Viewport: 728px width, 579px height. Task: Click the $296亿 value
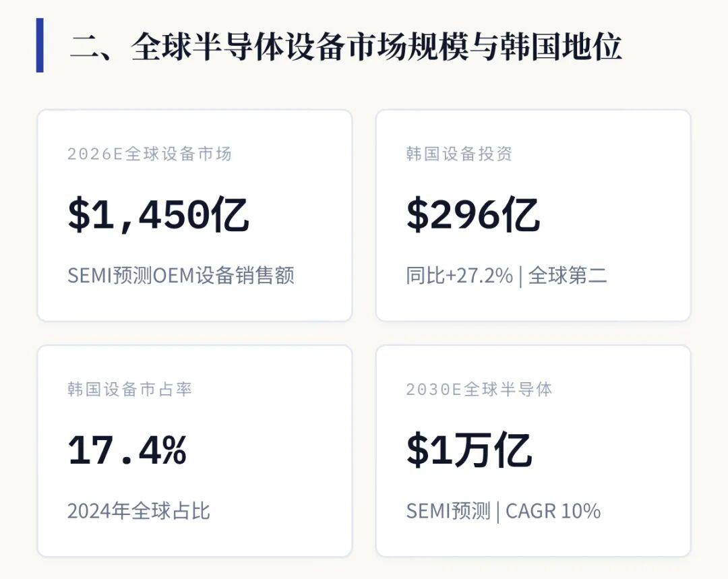click(x=473, y=214)
